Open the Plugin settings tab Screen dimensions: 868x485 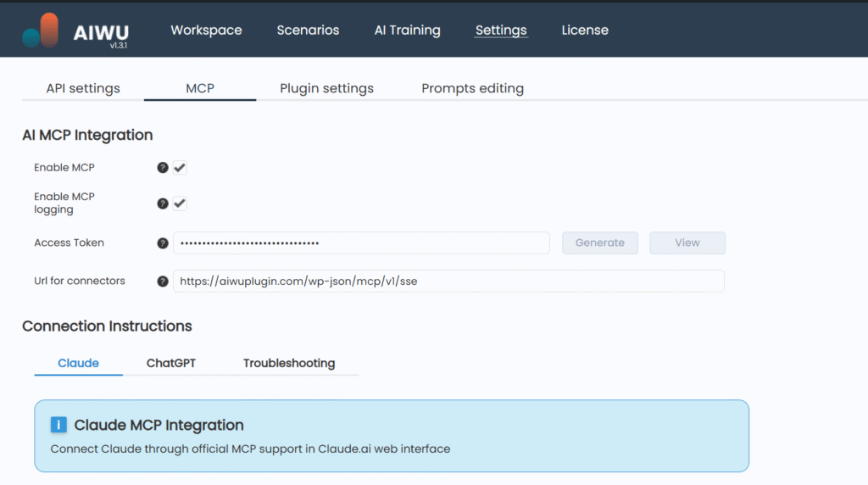pos(326,88)
